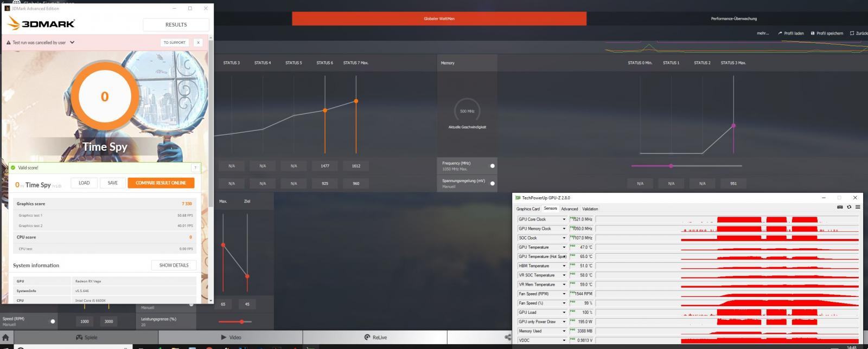Screen dimensions: 868x349
Task: Open GPU Load sensor dropdown
Action: (x=564, y=312)
